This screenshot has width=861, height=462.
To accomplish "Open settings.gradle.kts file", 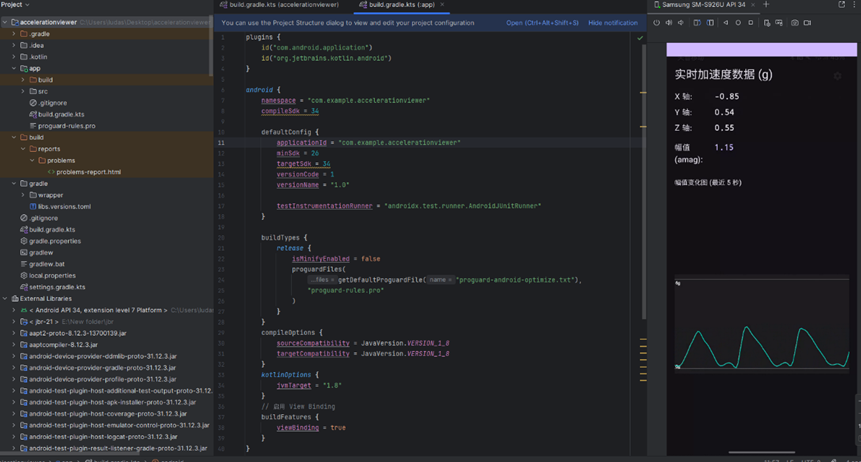I will [53, 287].
